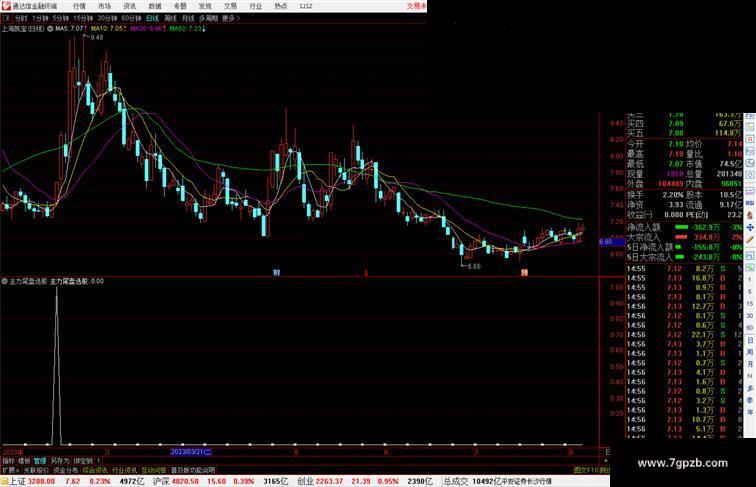Click the 图文F10 link at bottom right
This screenshot has height=487, width=756.
(586, 470)
